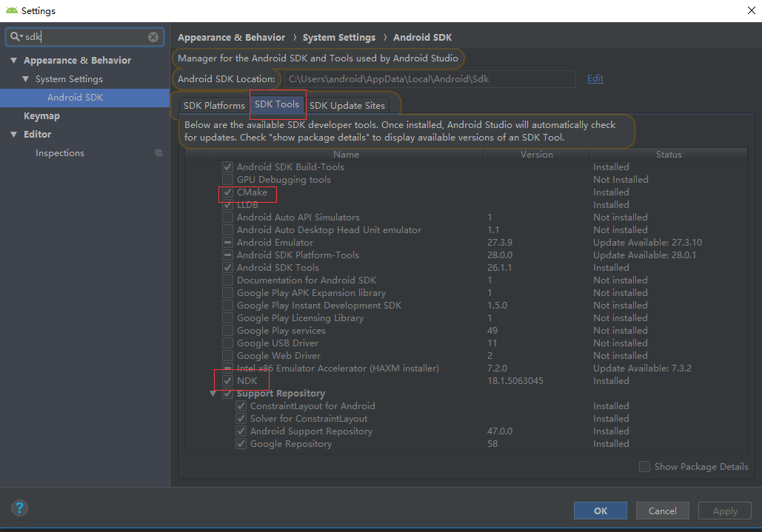Check Google Play Licensing Library
Viewport: 762px width, 532px height.
click(x=227, y=318)
